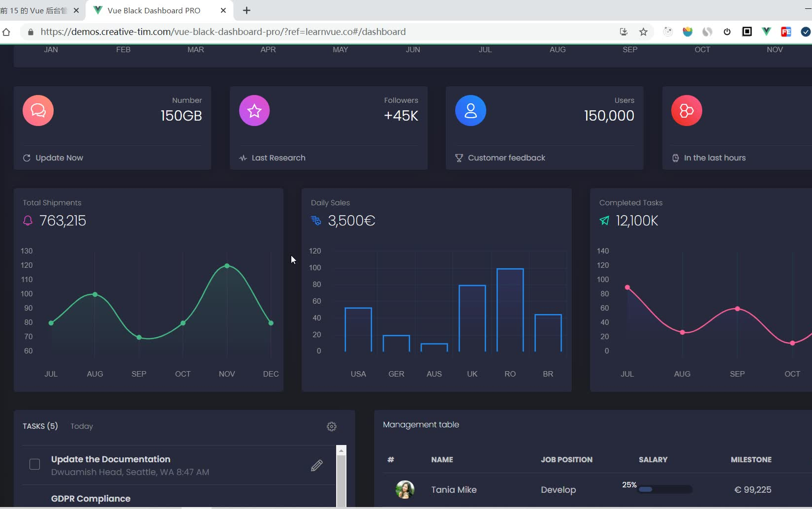
Task: Click the browser address bar URL
Action: point(223,32)
